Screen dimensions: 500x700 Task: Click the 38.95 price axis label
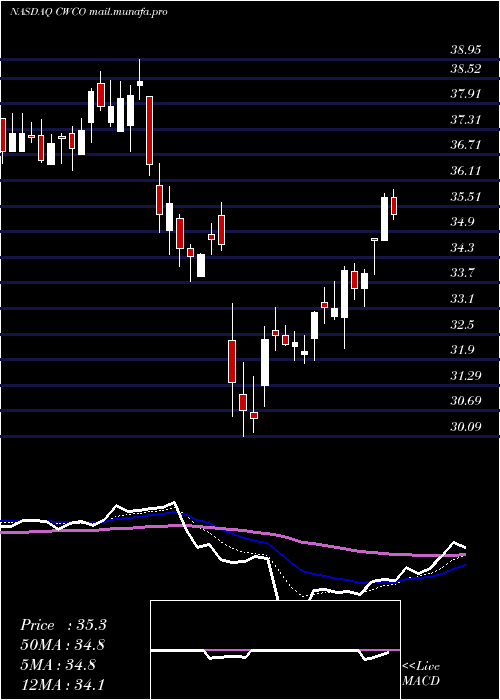(x=465, y=50)
